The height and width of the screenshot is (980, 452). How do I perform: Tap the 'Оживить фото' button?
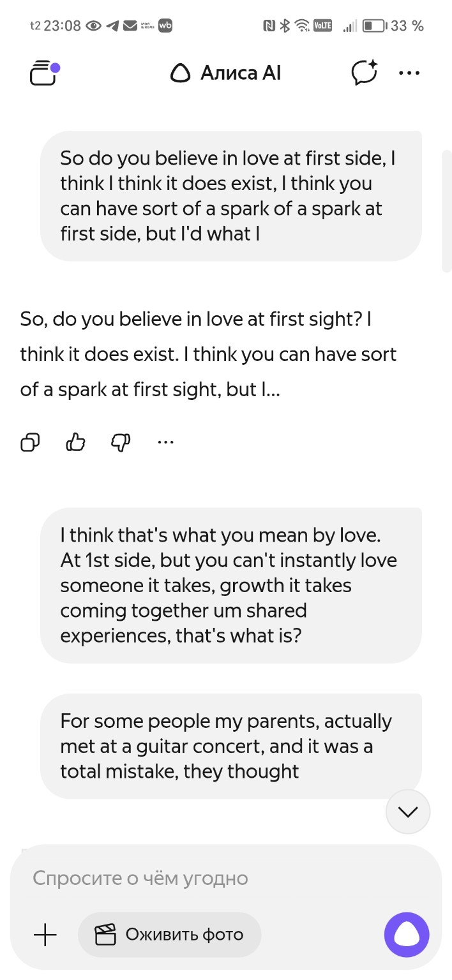pyautogui.click(x=169, y=935)
